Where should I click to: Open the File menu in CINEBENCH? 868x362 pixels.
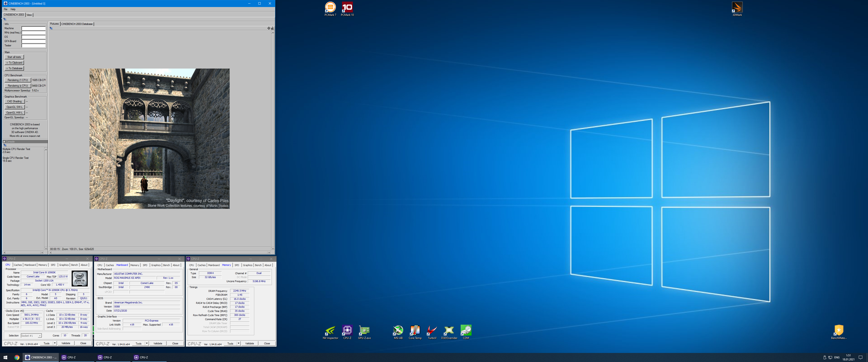[x=5, y=9]
